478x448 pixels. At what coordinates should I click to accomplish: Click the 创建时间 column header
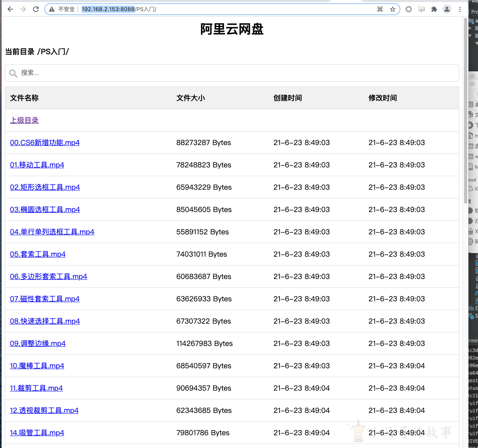[288, 98]
